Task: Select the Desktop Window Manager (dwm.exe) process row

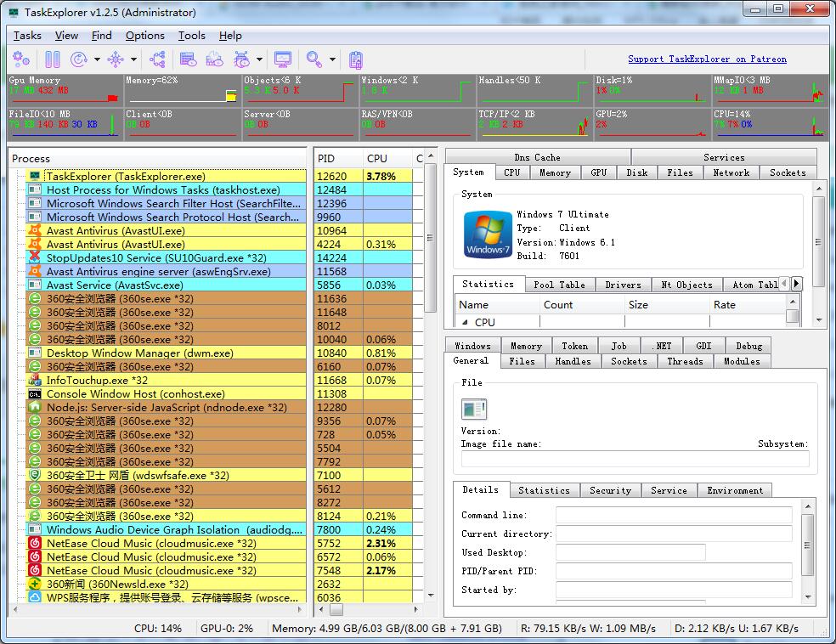Action: tap(139, 353)
